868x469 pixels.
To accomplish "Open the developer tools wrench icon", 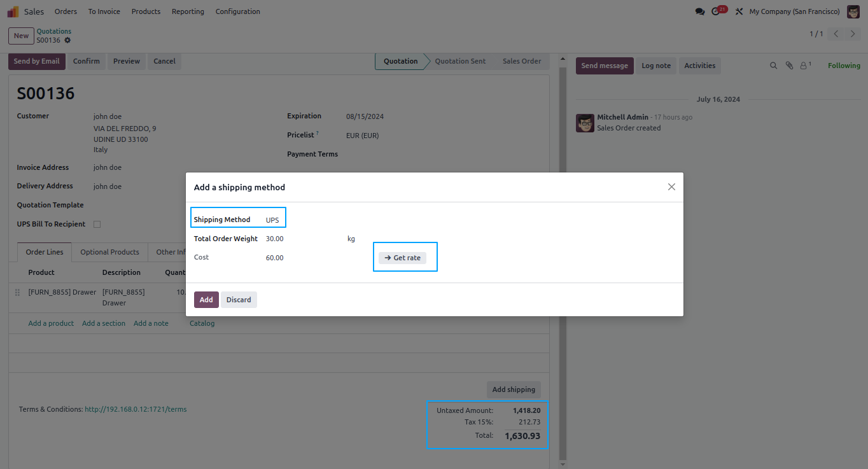I will (x=739, y=11).
